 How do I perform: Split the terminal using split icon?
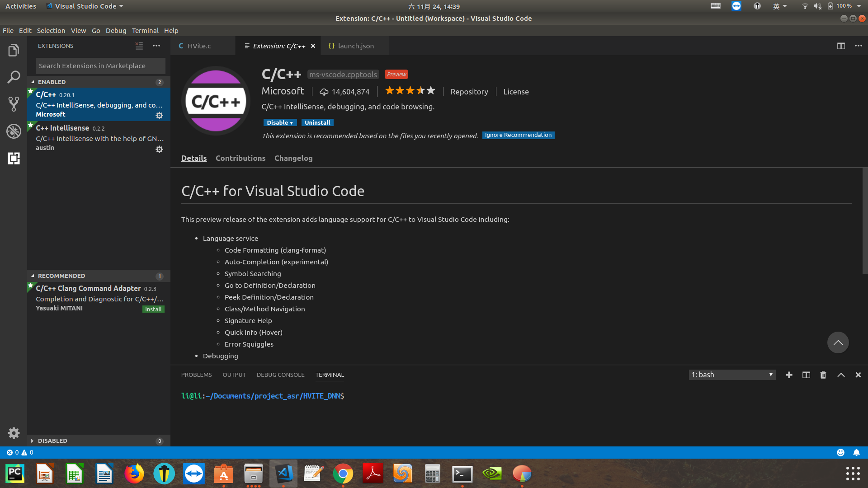(806, 375)
